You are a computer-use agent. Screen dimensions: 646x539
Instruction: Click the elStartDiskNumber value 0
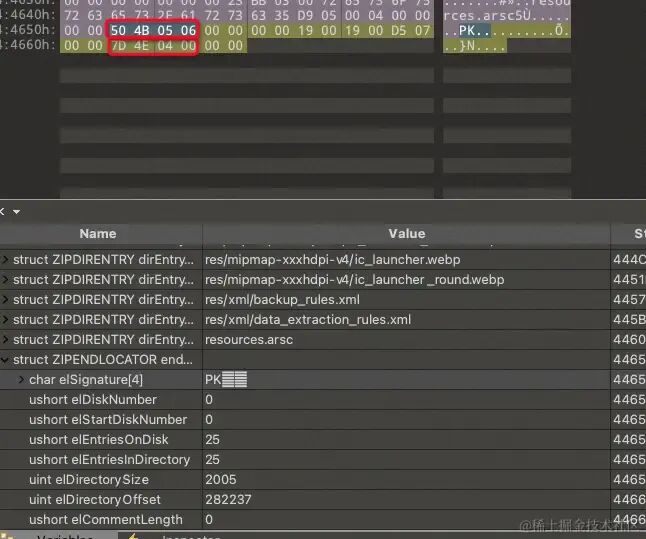[x=209, y=419]
